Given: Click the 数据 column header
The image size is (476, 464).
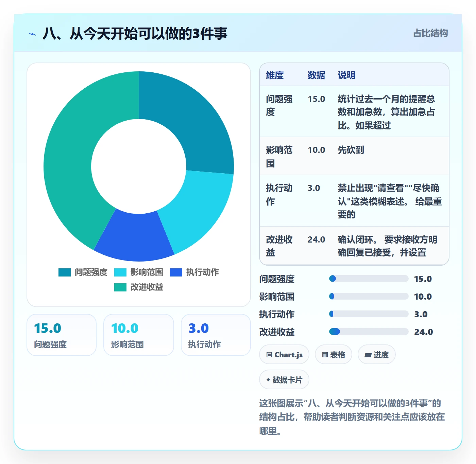Looking at the screenshot, I should tap(316, 75).
